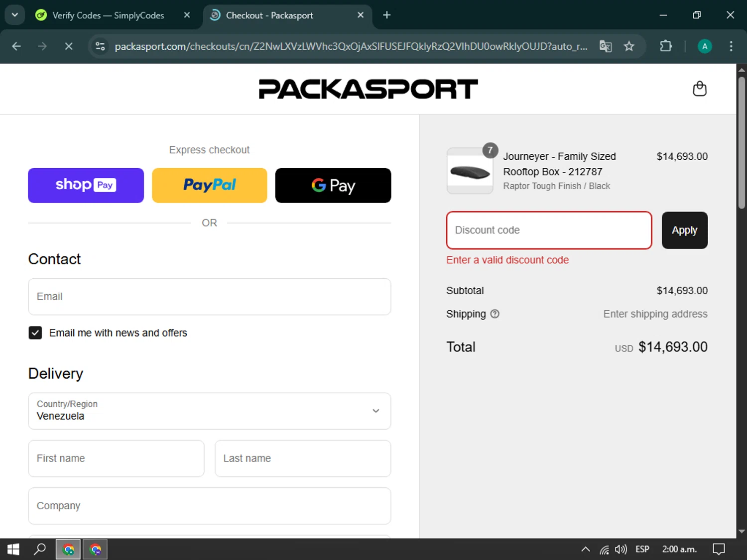Show hidden system tray icons
Image resolution: width=747 pixels, height=560 pixels.
click(x=586, y=550)
